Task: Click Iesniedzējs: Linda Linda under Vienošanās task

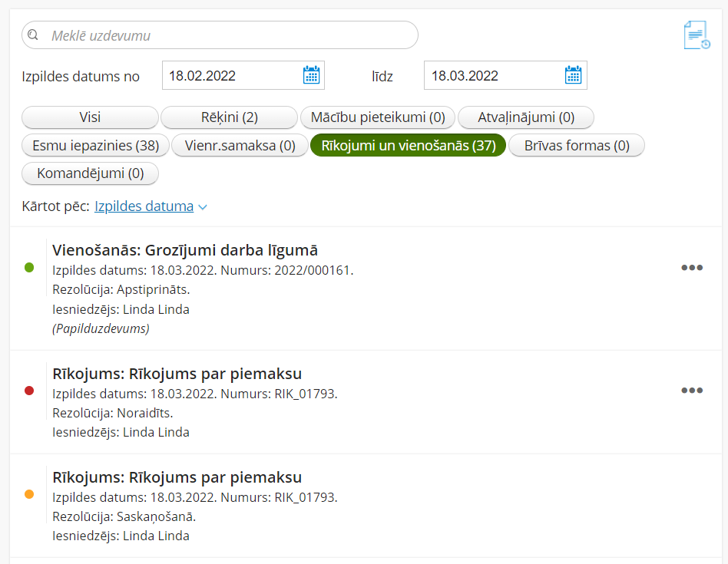Action: coord(121,309)
